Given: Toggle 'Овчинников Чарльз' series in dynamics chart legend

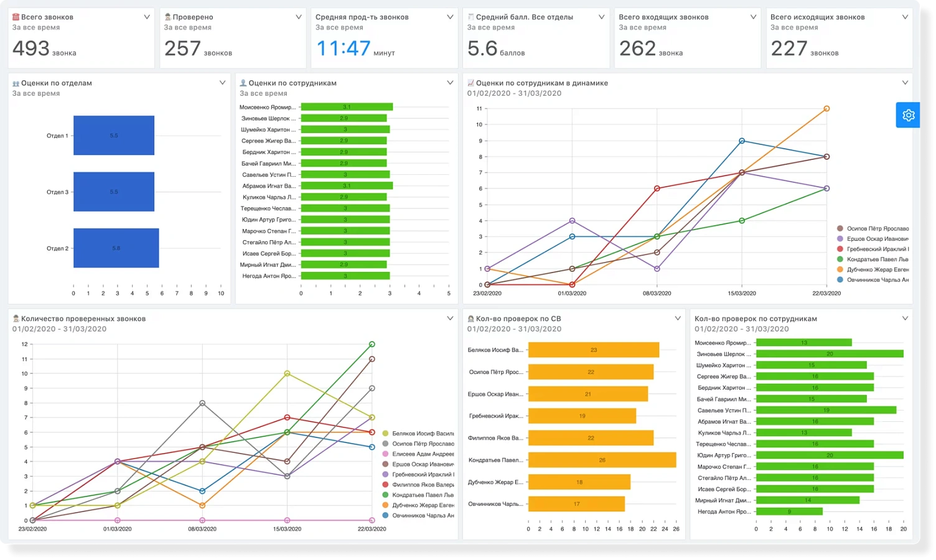Looking at the screenshot, I should 873,280.
